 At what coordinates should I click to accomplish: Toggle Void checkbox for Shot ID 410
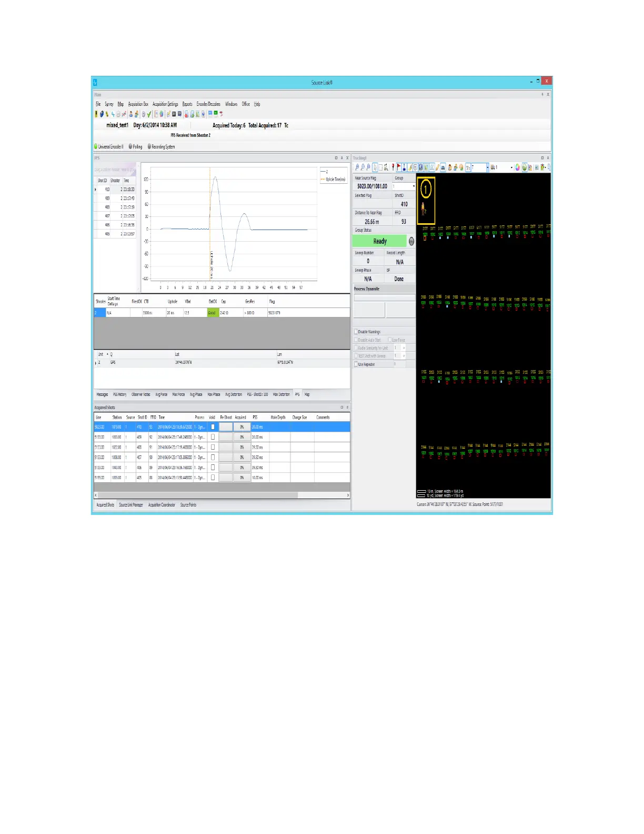(213, 426)
